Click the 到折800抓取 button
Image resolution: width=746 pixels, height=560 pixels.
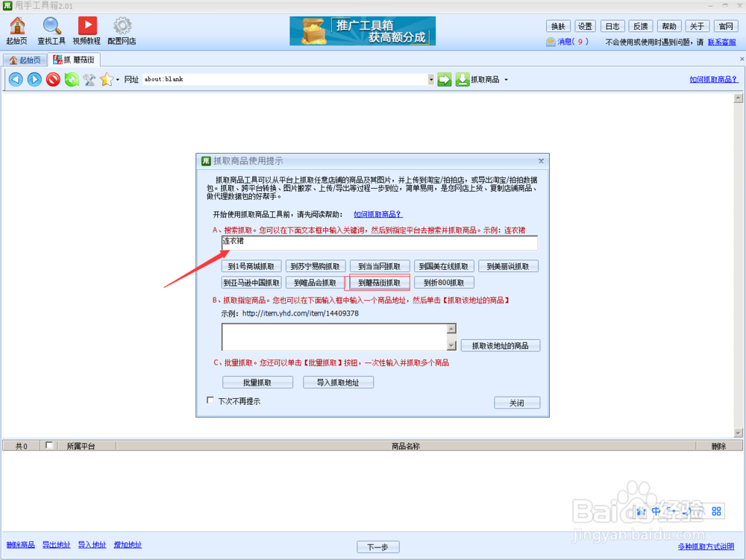coord(443,283)
